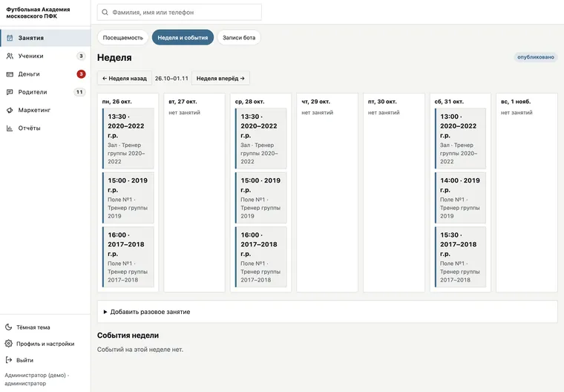This screenshot has height=392, width=564.
Task: Open Monday 15:00 2019 г.р. session
Action: tap(128, 197)
